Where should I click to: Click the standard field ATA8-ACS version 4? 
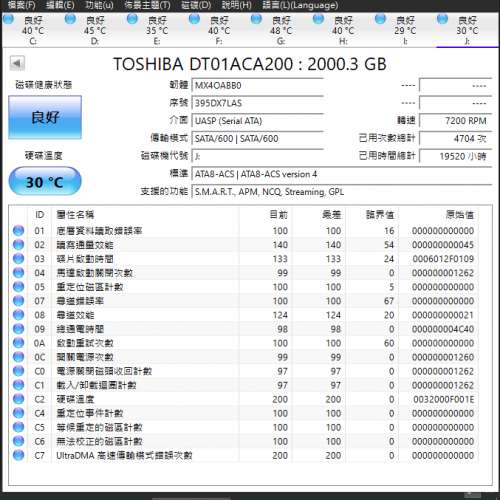click(x=342, y=174)
